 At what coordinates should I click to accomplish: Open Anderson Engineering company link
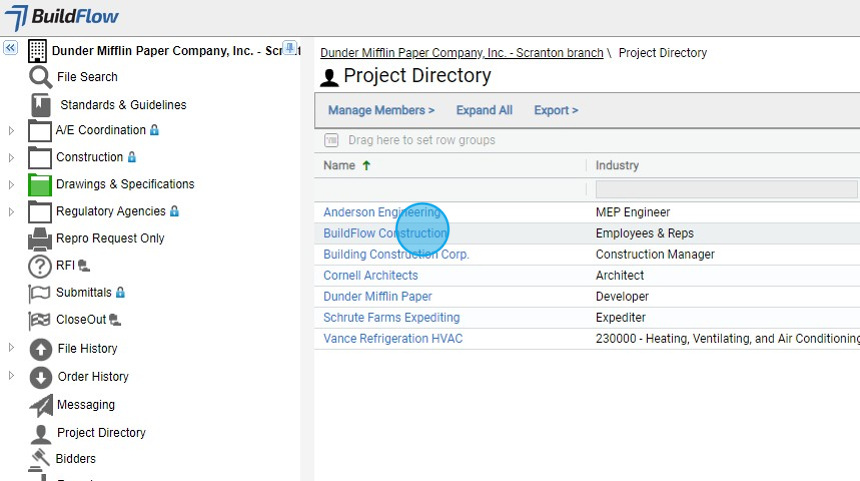(x=382, y=212)
